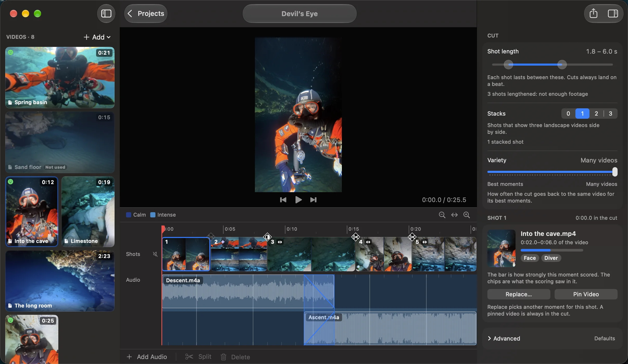The height and width of the screenshot is (364, 628).
Task: Click the transition marker between shots 3 and 4
Action: (355, 237)
